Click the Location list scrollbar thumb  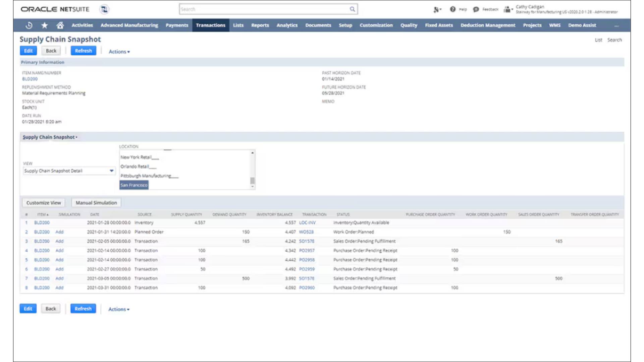pyautogui.click(x=253, y=181)
